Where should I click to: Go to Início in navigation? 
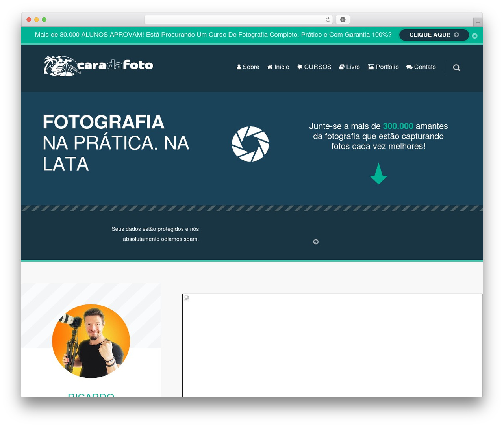point(278,67)
